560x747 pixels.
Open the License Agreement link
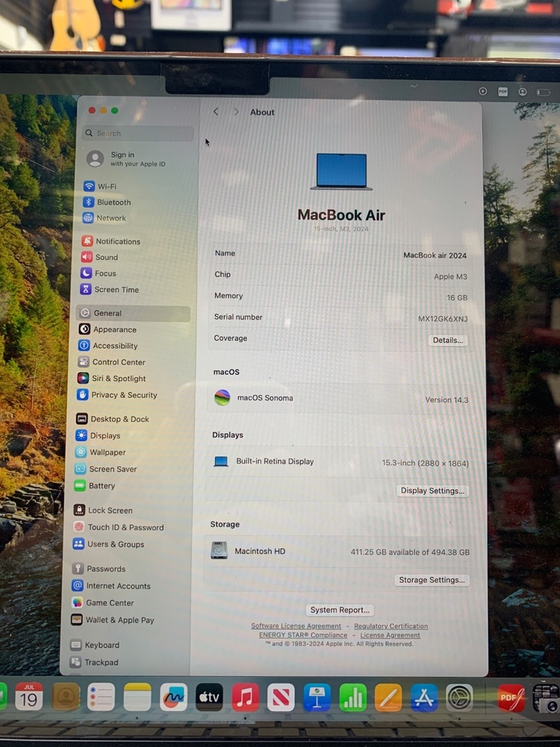[390, 635]
